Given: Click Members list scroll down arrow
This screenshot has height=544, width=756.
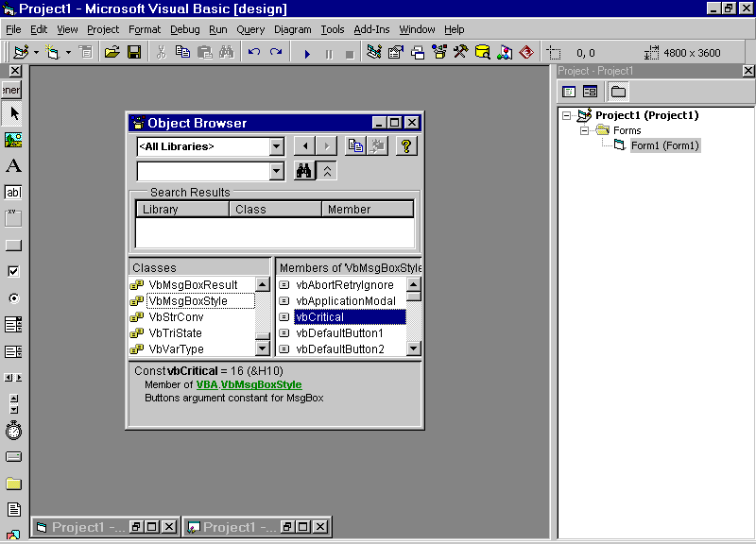Looking at the screenshot, I should tap(414, 348).
